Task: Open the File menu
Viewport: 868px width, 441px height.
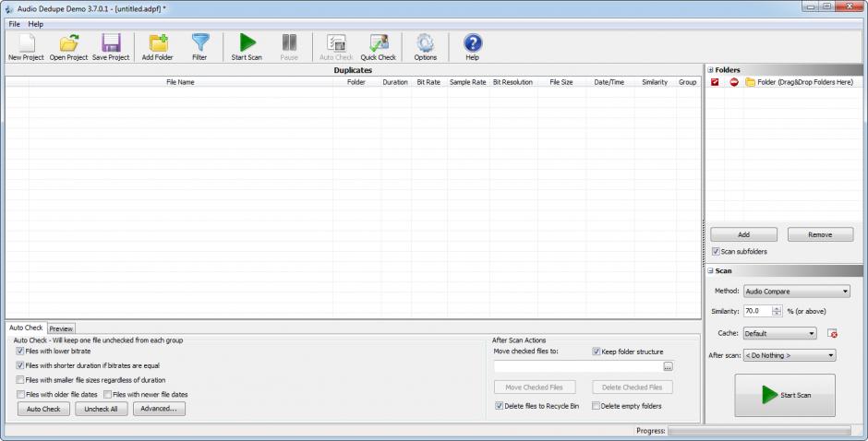Action: (15, 24)
